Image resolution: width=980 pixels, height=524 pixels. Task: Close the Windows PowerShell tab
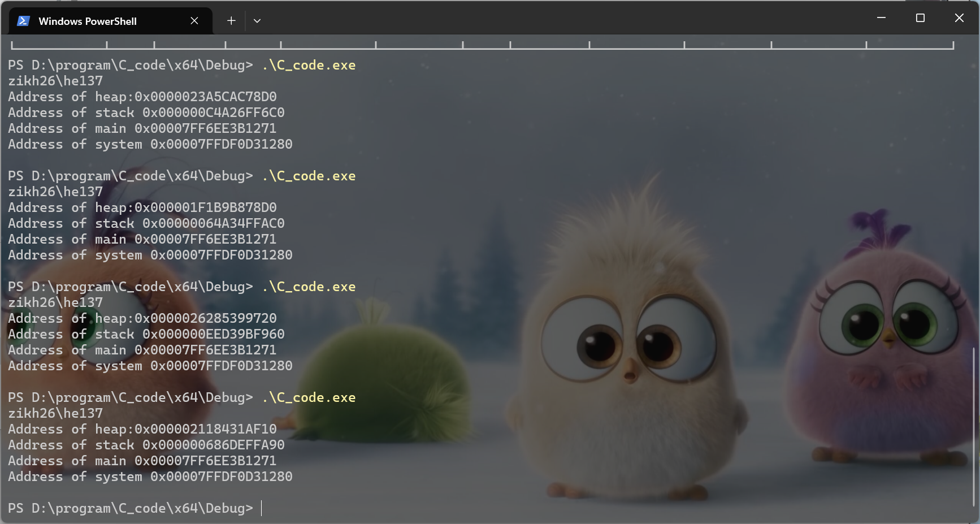coord(194,21)
